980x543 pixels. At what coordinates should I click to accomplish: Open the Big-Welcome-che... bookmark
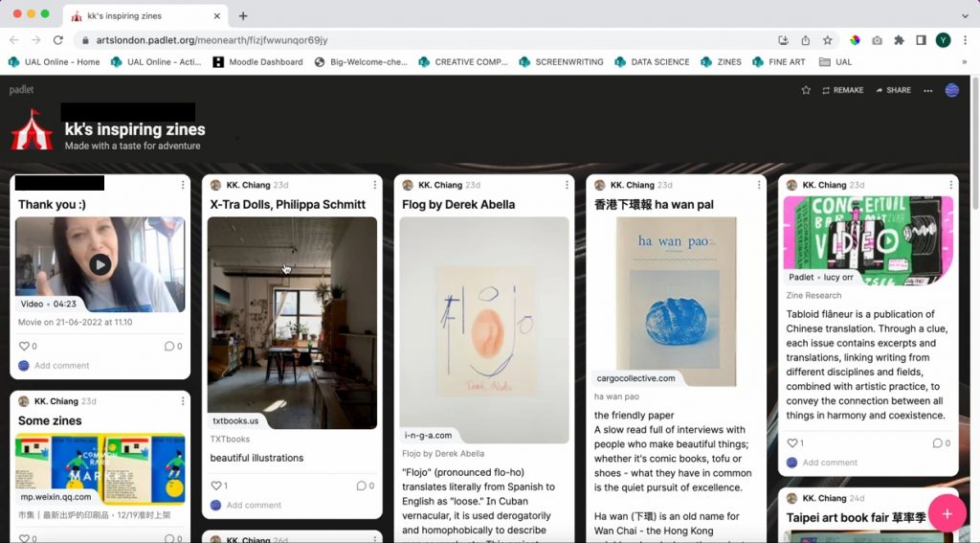pos(361,62)
